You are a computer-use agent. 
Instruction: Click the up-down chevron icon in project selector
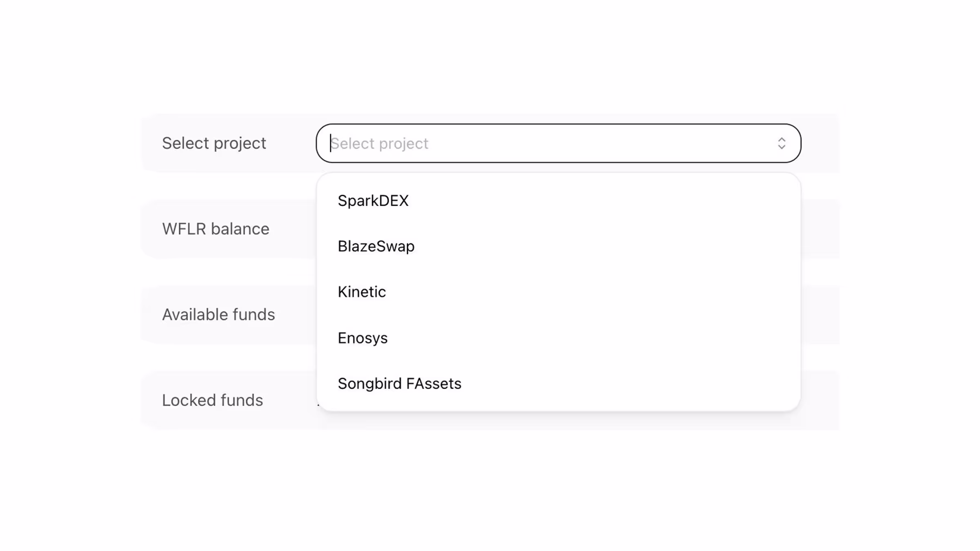point(781,143)
